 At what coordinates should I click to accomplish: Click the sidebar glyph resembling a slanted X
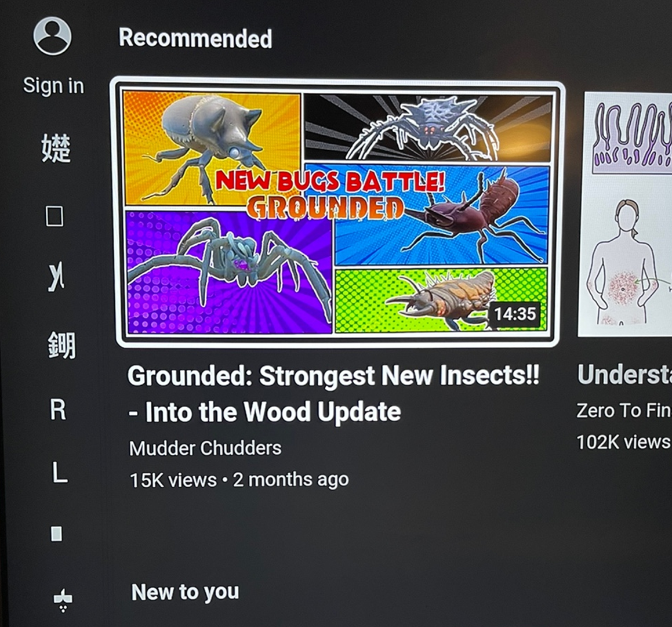click(56, 277)
